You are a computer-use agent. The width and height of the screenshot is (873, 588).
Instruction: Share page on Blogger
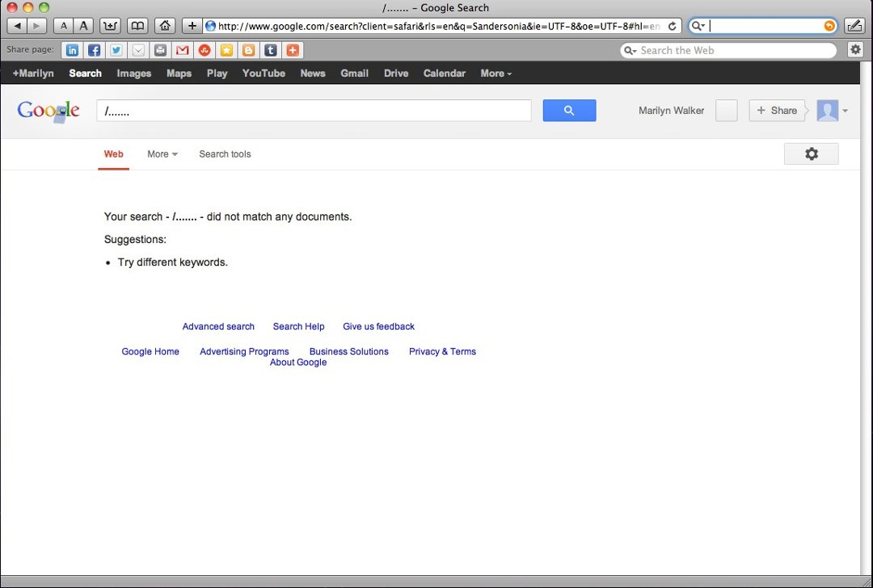click(x=248, y=50)
